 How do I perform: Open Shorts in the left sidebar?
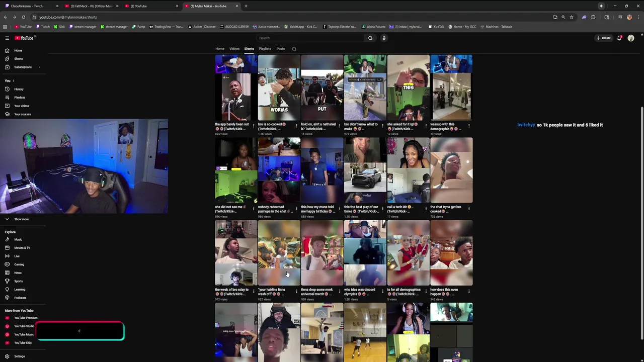(x=18, y=59)
